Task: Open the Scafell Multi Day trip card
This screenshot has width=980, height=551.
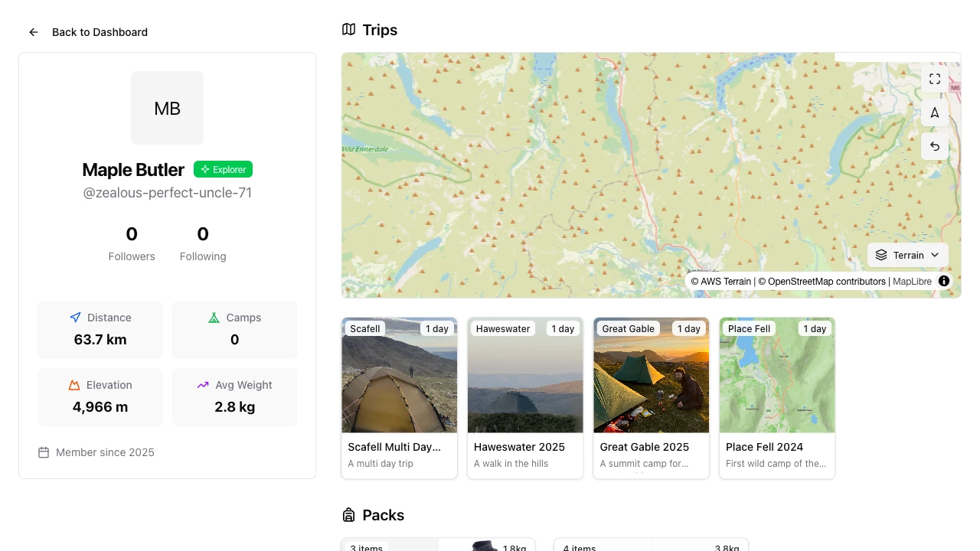Action: (x=399, y=398)
